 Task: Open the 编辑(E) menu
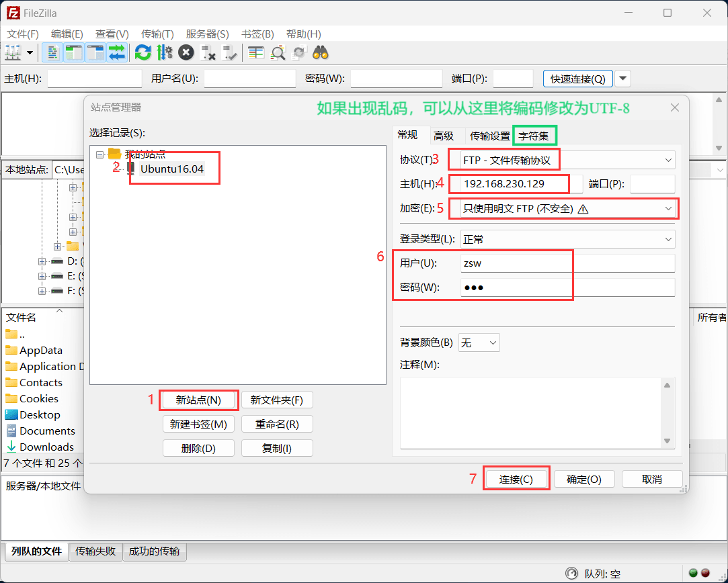pos(67,34)
